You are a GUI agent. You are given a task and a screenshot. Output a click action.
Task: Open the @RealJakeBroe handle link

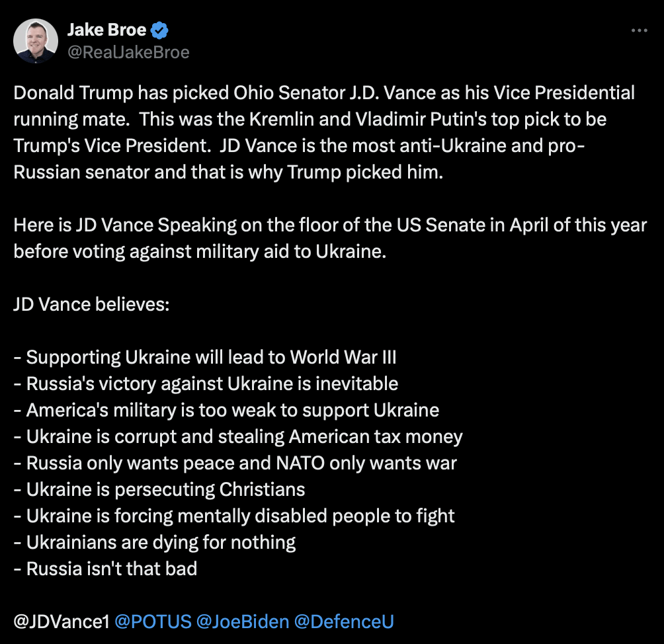tap(128, 52)
